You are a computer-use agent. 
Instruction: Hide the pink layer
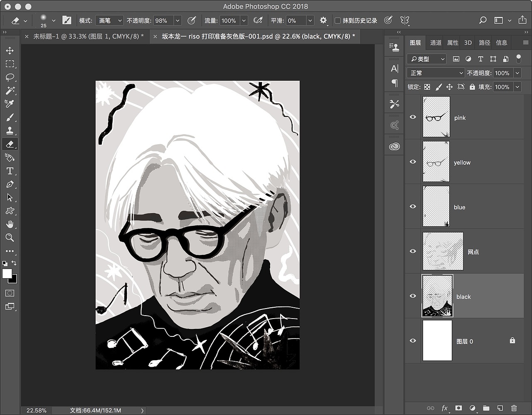click(x=413, y=117)
